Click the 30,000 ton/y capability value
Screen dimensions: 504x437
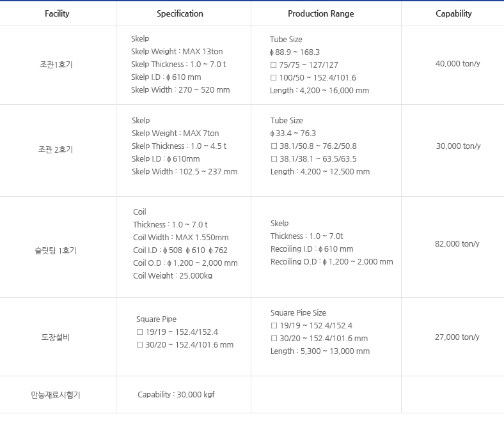point(458,146)
